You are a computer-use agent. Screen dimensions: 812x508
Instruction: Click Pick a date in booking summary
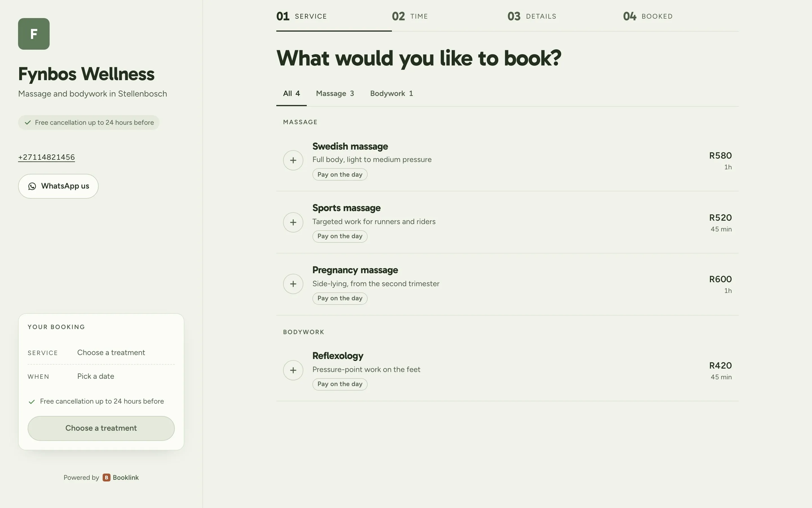tap(96, 376)
